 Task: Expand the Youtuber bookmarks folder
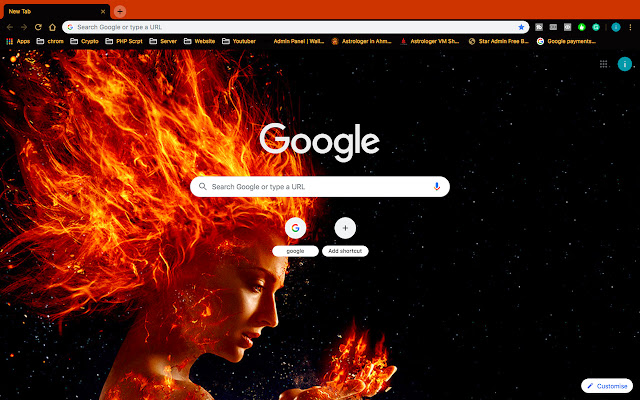coord(239,41)
